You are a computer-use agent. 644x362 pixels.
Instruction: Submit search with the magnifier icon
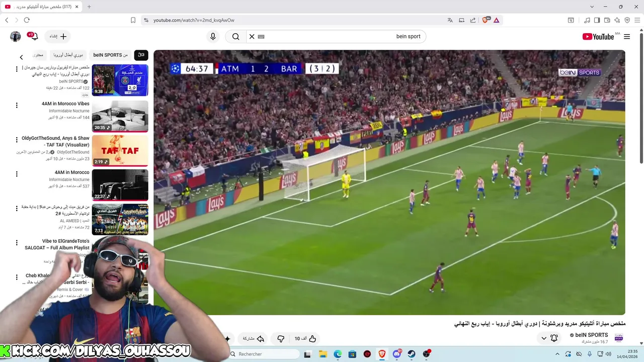235,37
